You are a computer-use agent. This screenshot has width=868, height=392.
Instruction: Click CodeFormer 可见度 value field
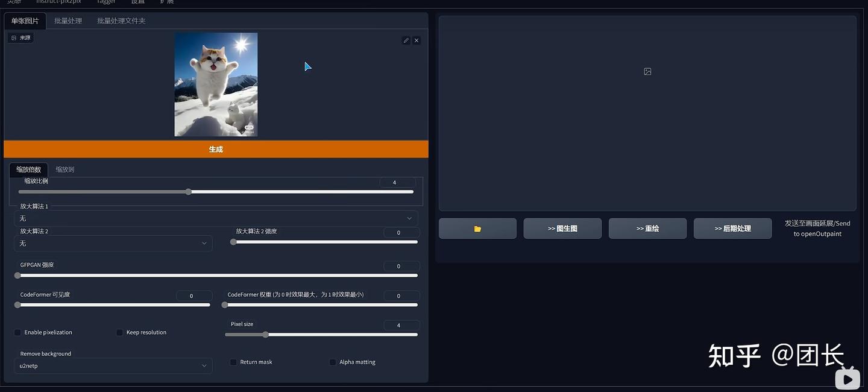(x=194, y=296)
